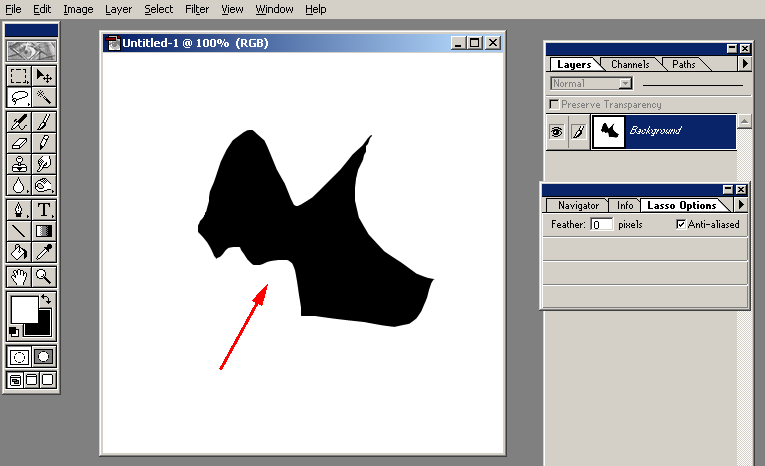Switch to the Channels tab
The width and height of the screenshot is (765, 466).
(630, 64)
